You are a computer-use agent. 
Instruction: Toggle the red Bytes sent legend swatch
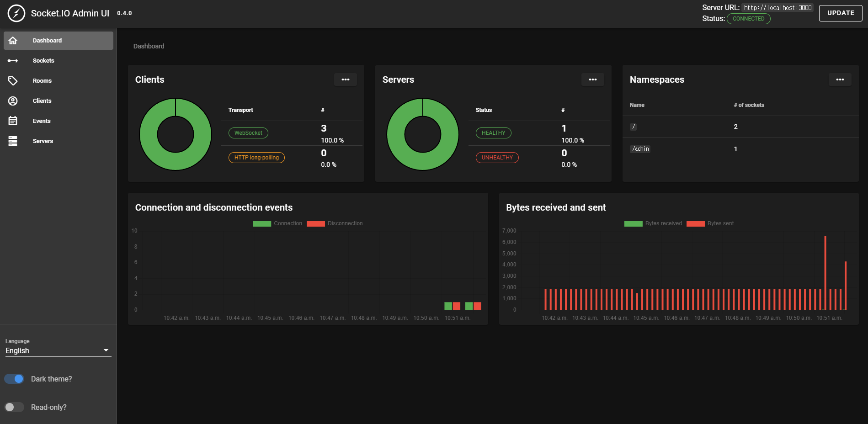click(x=696, y=224)
